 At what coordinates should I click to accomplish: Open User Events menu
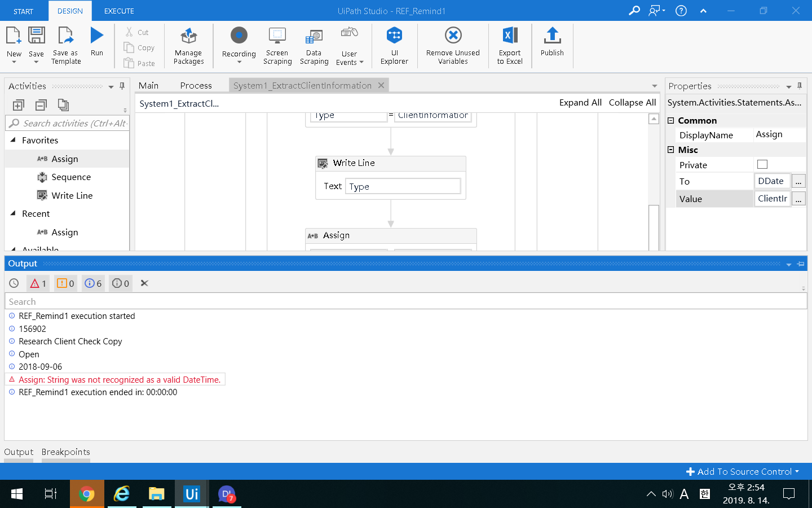(350, 46)
